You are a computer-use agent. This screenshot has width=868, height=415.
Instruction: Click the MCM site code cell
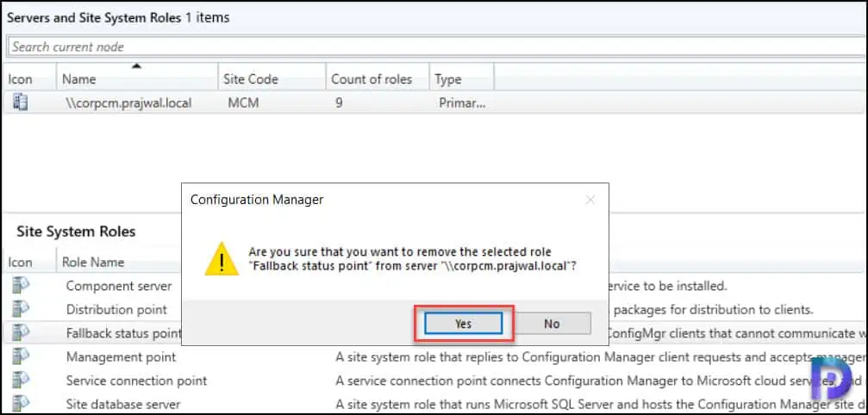(243, 103)
